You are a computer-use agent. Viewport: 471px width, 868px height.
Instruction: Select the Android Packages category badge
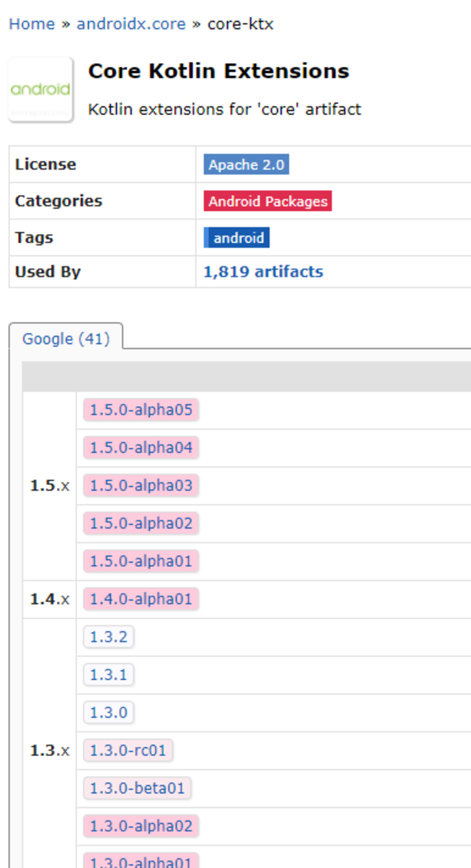[268, 201]
